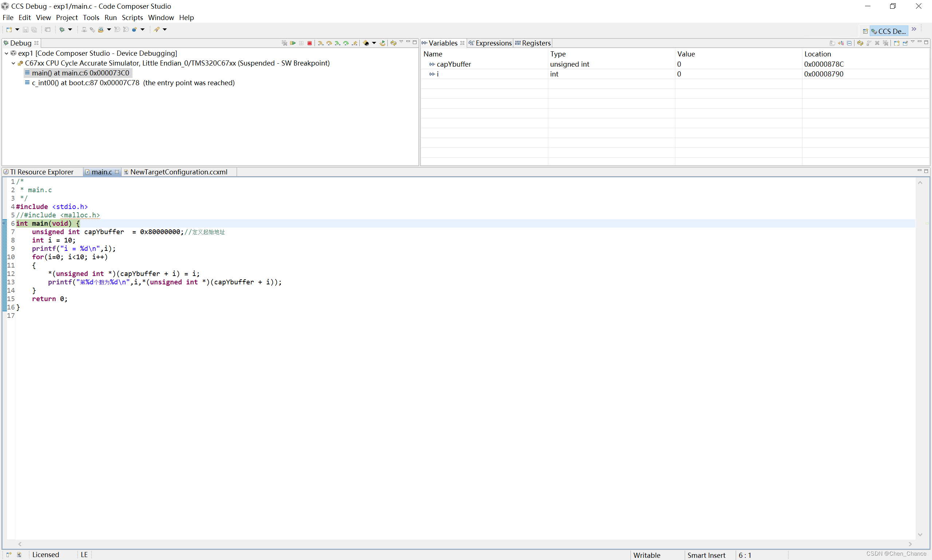The height and width of the screenshot is (560, 932).
Task: Toggle Assembly Step Into mode icon
Action: tap(337, 43)
